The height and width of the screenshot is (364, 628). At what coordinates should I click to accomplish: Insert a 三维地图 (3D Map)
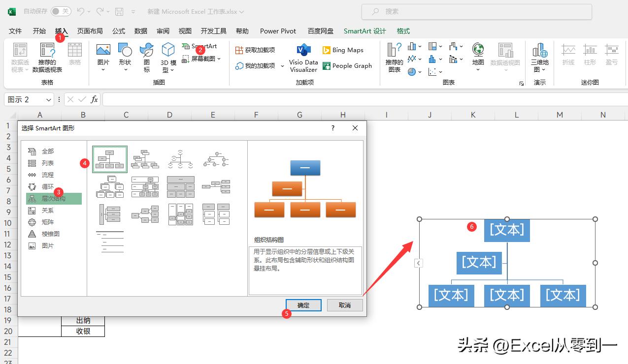pos(539,57)
